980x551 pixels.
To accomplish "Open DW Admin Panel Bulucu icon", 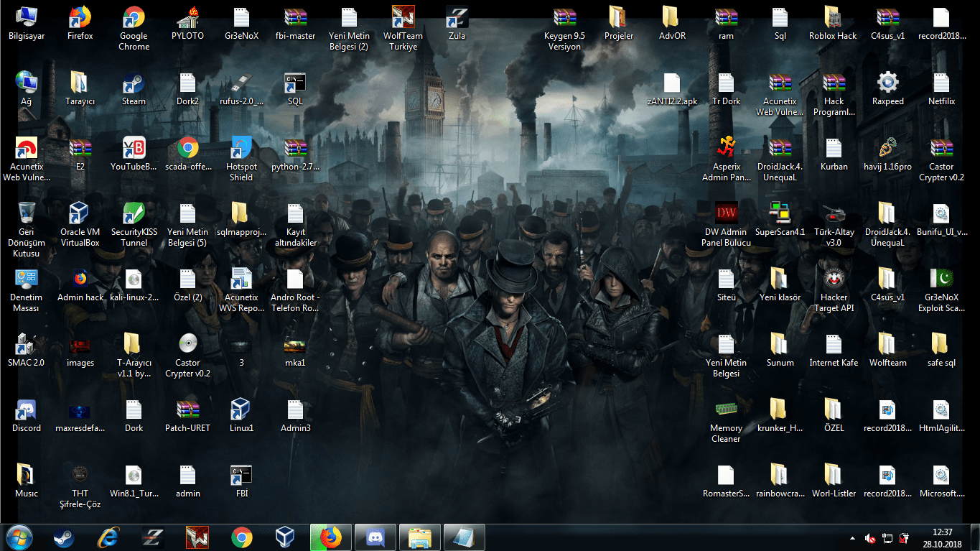I will (x=726, y=225).
